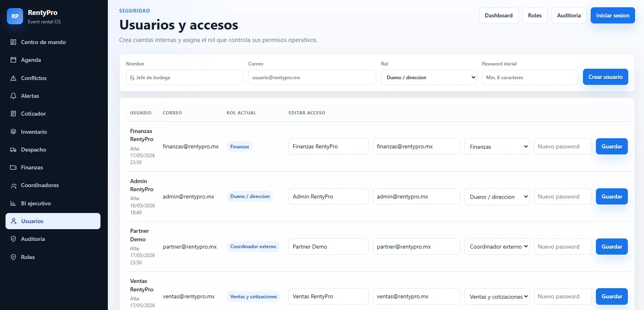Click the CORREO column header
This screenshot has width=644, height=310.
172,113
